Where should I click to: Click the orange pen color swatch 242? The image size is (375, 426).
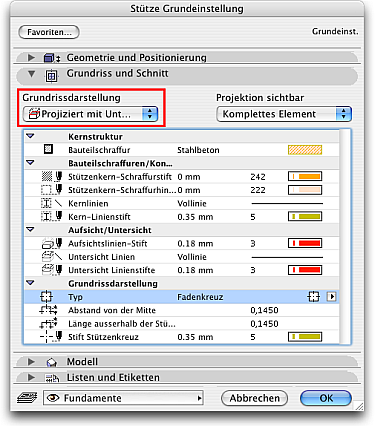tap(305, 176)
